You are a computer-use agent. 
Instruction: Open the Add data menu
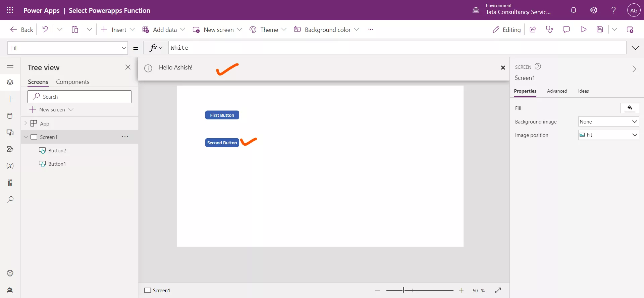164,30
